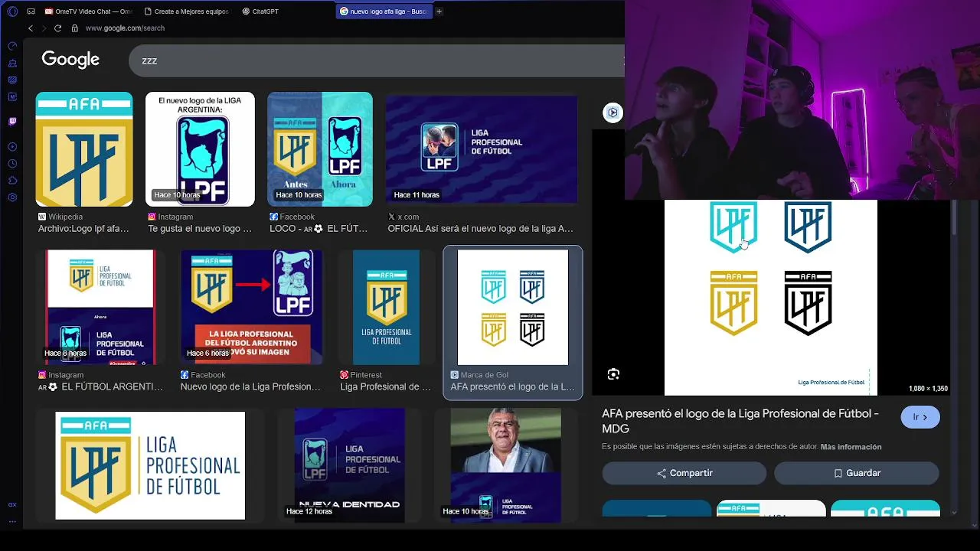Select the Marca de Gol four-logos thumbnail
This screenshot has height=551, width=980.
click(x=513, y=308)
